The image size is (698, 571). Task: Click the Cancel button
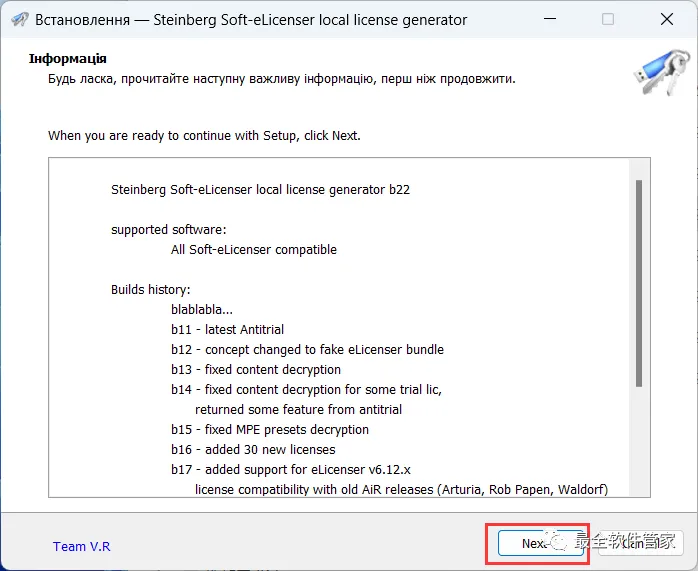click(640, 543)
